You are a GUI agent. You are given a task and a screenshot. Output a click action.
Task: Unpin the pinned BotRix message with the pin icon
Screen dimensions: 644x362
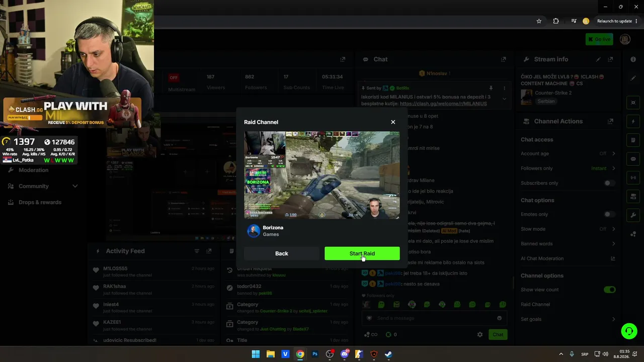[x=491, y=88]
